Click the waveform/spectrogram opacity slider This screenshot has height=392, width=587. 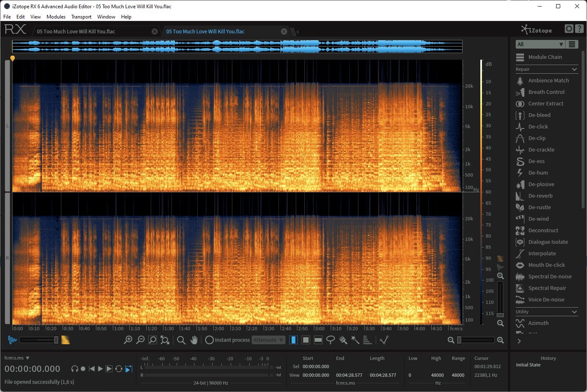[39, 340]
